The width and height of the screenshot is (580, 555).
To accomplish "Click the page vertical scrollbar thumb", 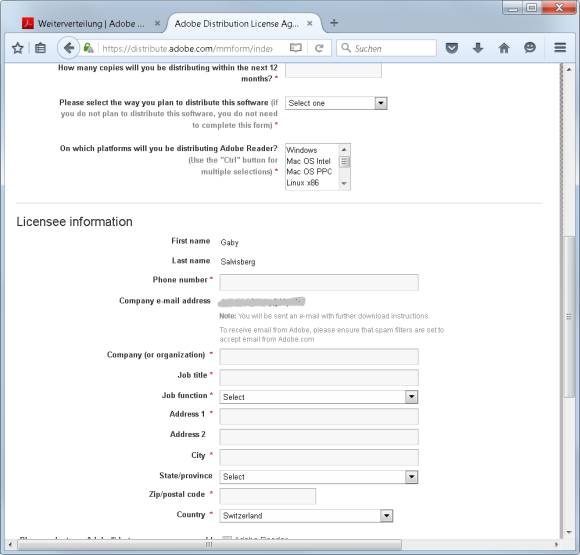I will tap(569, 316).
